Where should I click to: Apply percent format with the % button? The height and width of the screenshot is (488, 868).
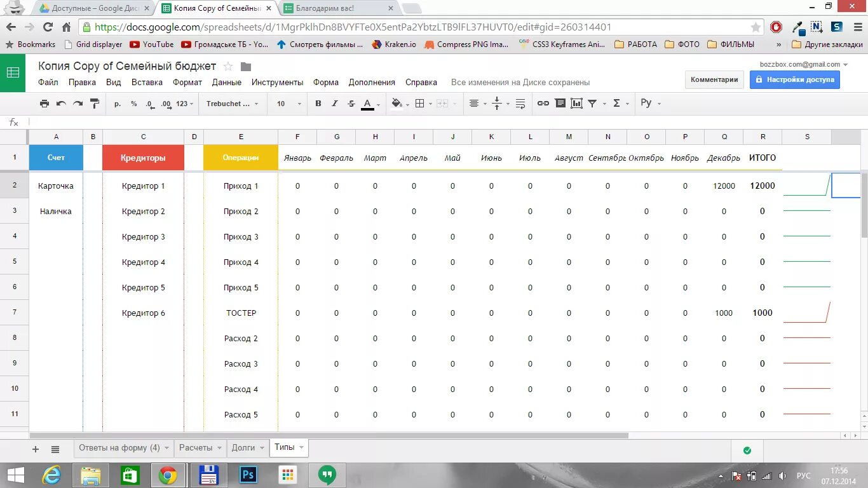(134, 104)
